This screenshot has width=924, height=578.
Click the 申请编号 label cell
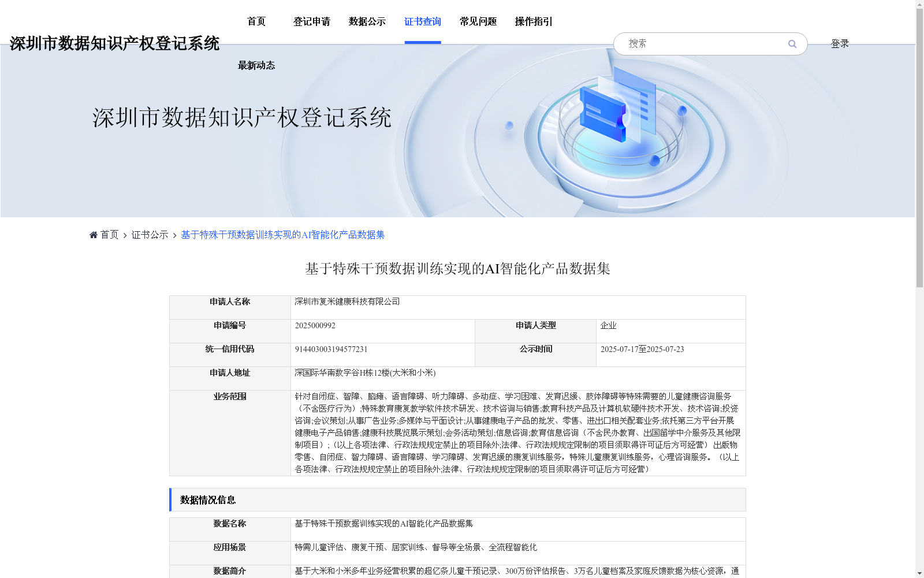click(230, 331)
